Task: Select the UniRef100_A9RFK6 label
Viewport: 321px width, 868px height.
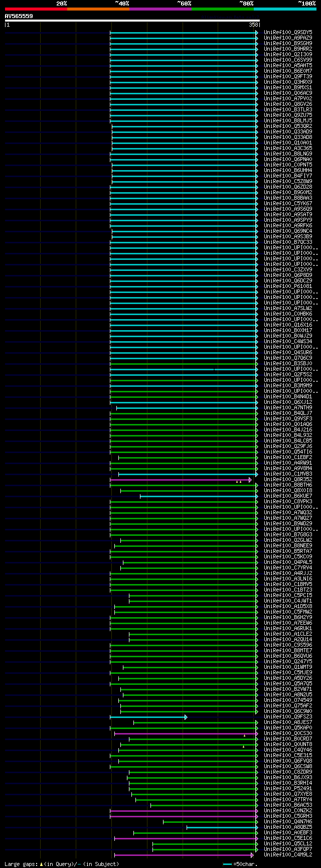Action: [x=288, y=225]
